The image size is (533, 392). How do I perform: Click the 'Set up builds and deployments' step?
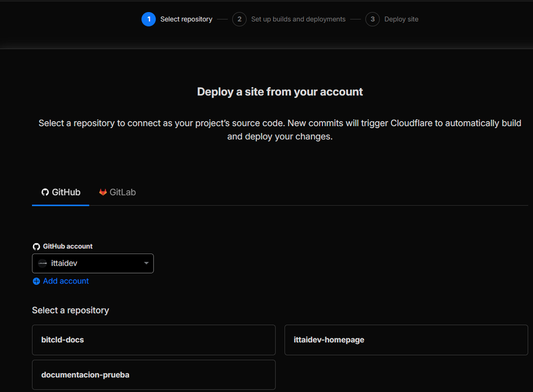(298, 19)
